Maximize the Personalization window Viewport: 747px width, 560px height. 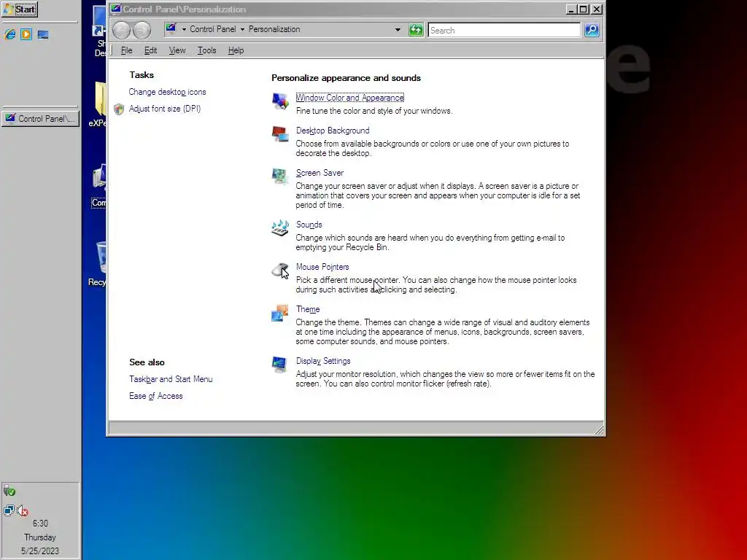[x=583, y=9]
